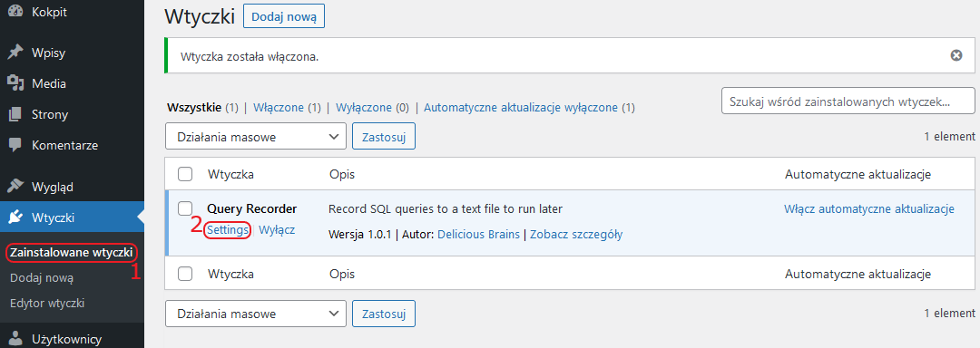Image resolution: width=980 pixels, height=348 pixels.
Task: Open Delicious Brains author link
Action: [479, 235]
